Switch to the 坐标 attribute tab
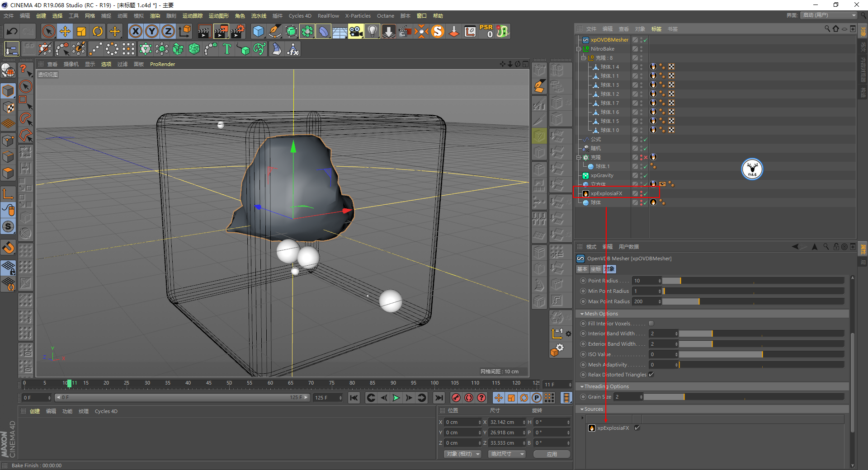 point(596,269)
